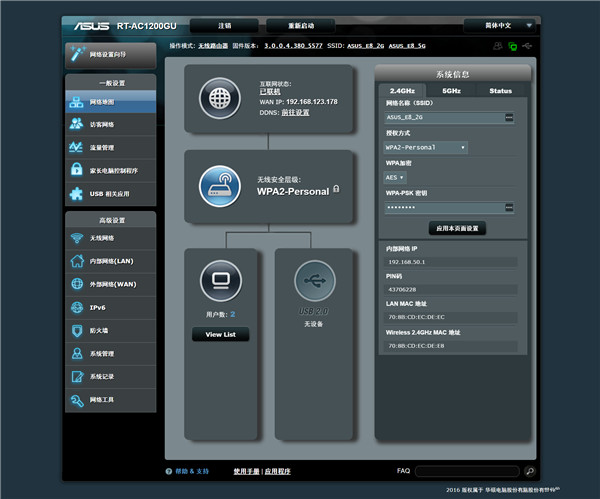Open the 简体中文 language dropdown

tap(499, 26)
